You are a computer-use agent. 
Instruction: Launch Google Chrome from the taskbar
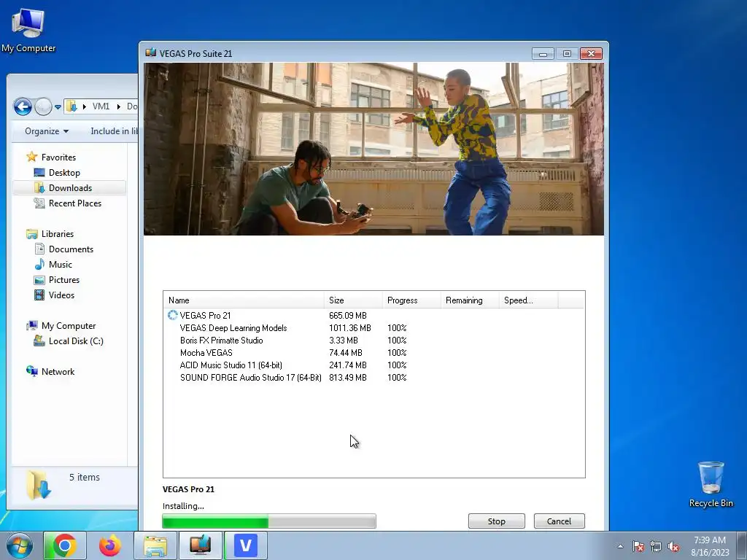point(65,545)
